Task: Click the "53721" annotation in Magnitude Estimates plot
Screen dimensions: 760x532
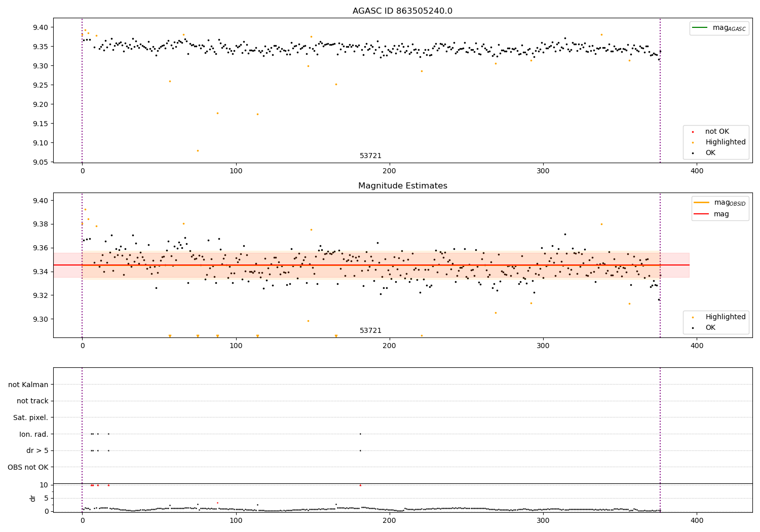Action: pyautogui.click(x=370, y=331)
